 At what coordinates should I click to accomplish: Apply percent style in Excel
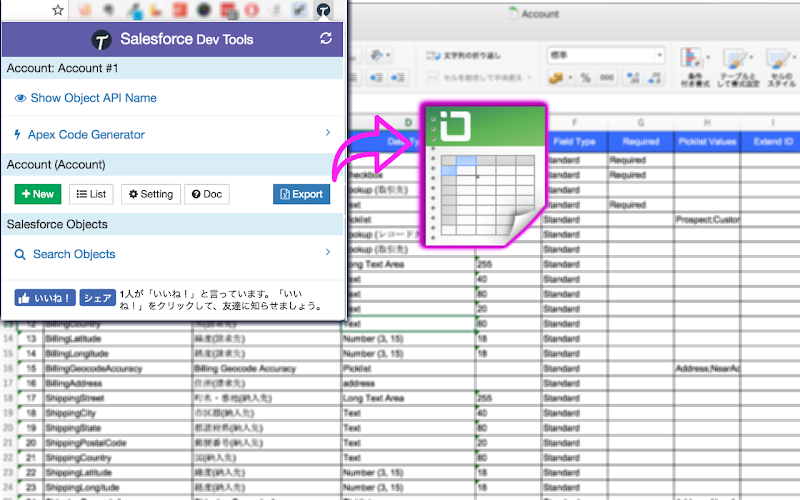pyautogui.click(x=586, y=78)
